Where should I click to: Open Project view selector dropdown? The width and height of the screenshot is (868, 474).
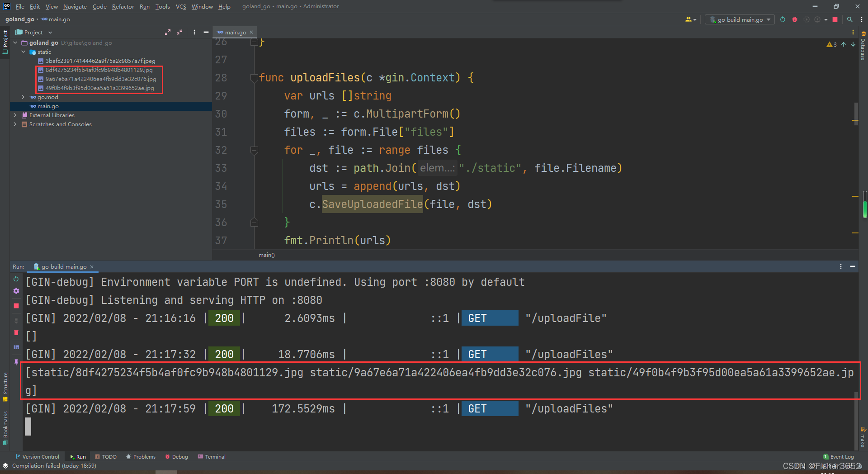point(34,32)
